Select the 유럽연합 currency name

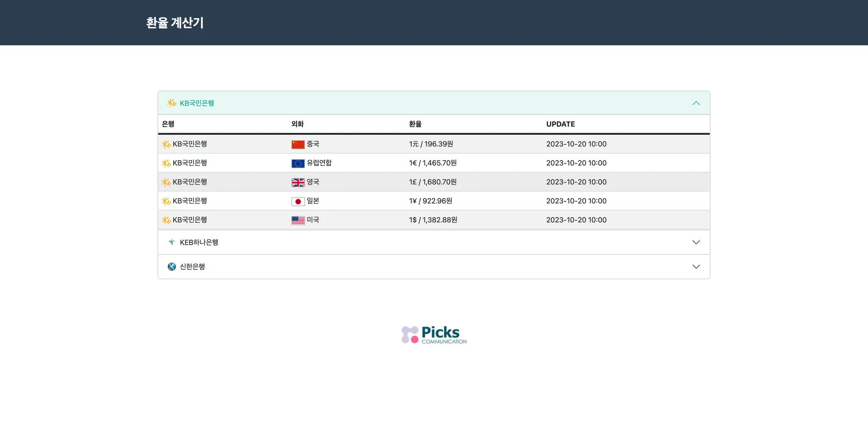319,163
